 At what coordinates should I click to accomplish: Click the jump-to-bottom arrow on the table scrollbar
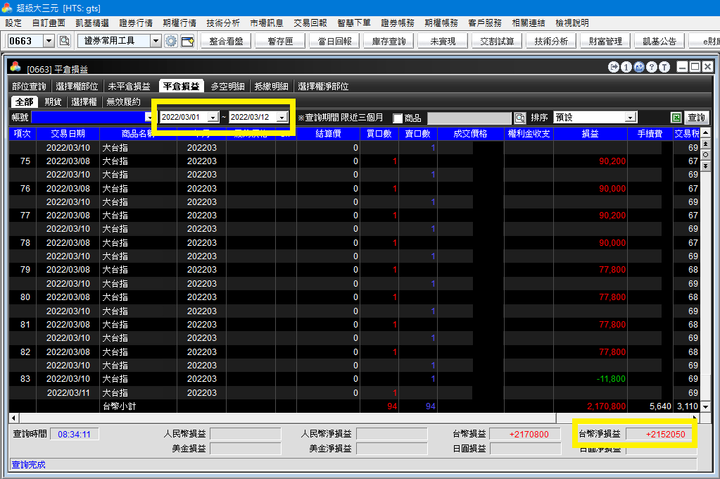[x=706, y=165]
